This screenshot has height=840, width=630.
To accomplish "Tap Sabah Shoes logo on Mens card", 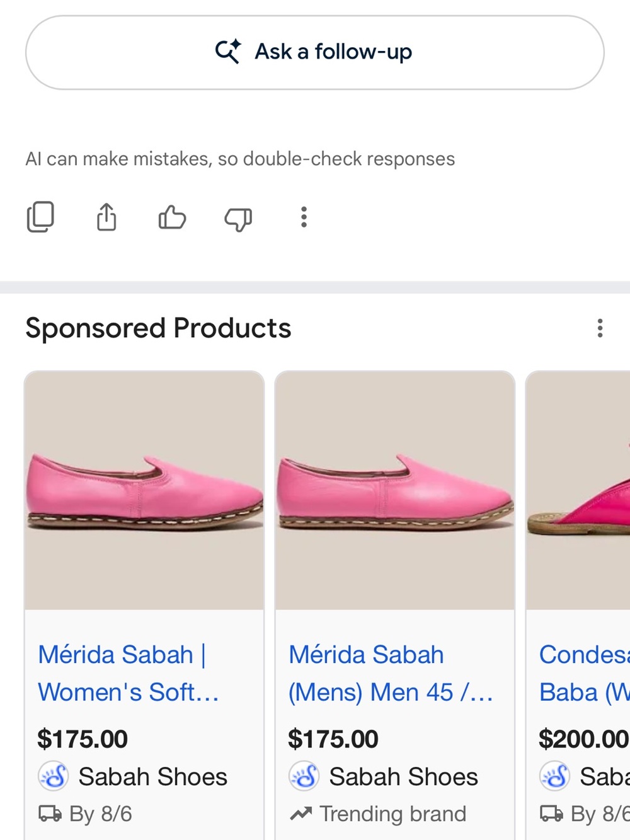I will pyautogui.click(x=304, y=776).
